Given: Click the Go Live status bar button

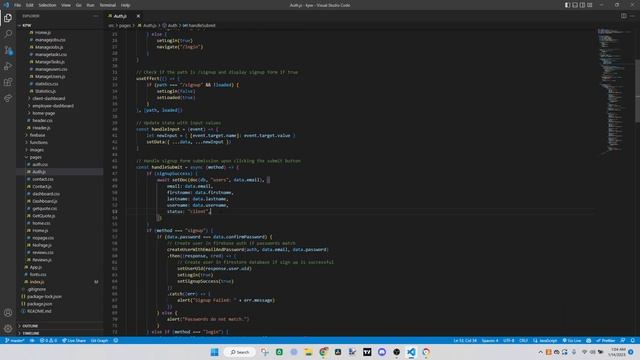Looking at the screenshot, I should pos(571,340).
